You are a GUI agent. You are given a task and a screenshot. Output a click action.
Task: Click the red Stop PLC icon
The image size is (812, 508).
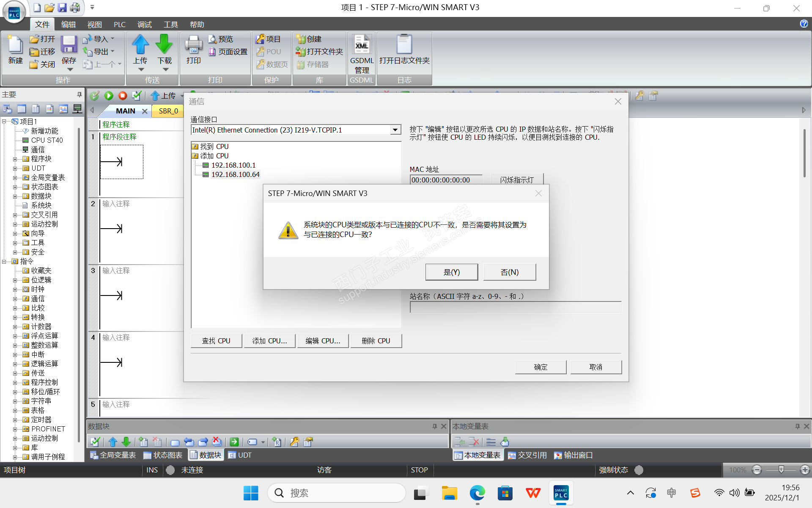point(123,96)
